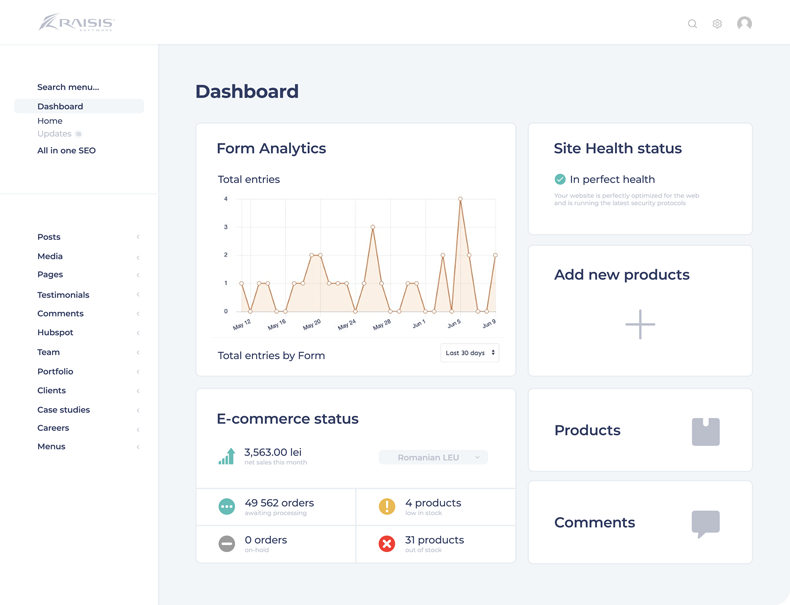This screenshot has width=790, height=605.
Task: Click the teal awaiting processing orders icon
Action: (x=227, y=507)
